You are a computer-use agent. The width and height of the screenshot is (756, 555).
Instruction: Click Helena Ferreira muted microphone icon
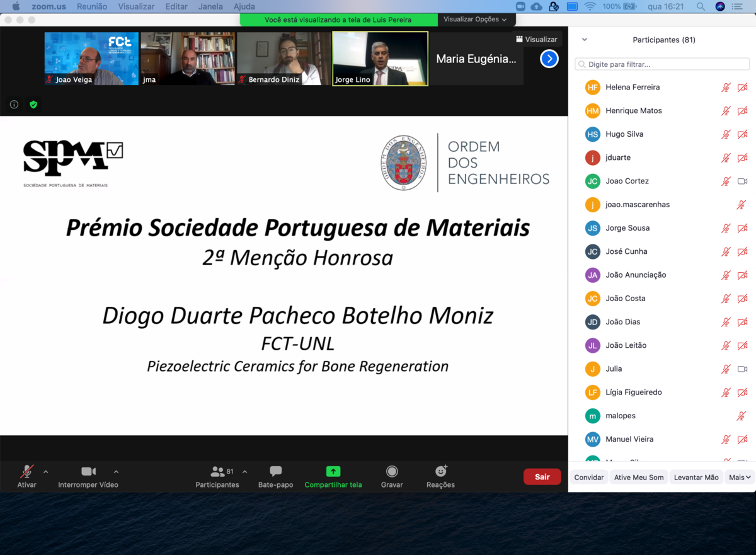point(726,88)
